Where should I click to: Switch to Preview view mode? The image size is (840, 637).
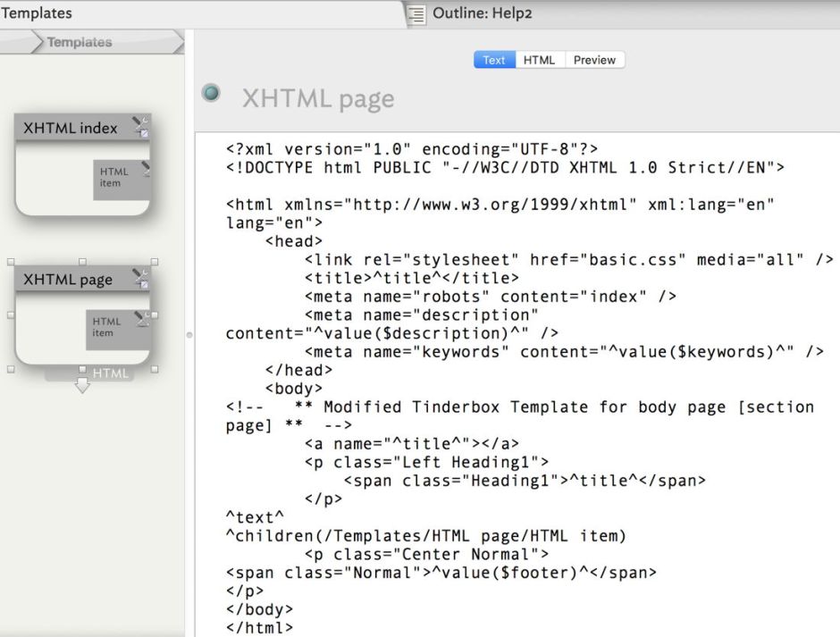pos(594,60)
